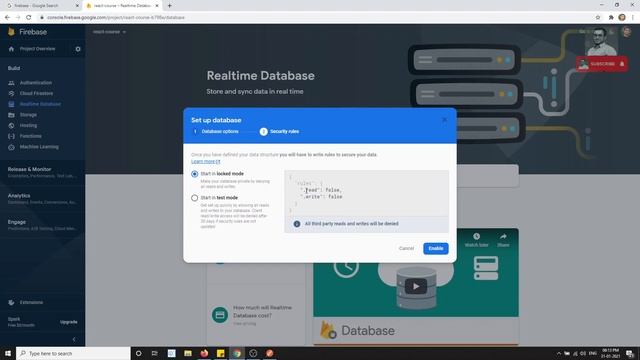Open Firefox from the taskbar
640x360 pixels.
coord(204,353)
